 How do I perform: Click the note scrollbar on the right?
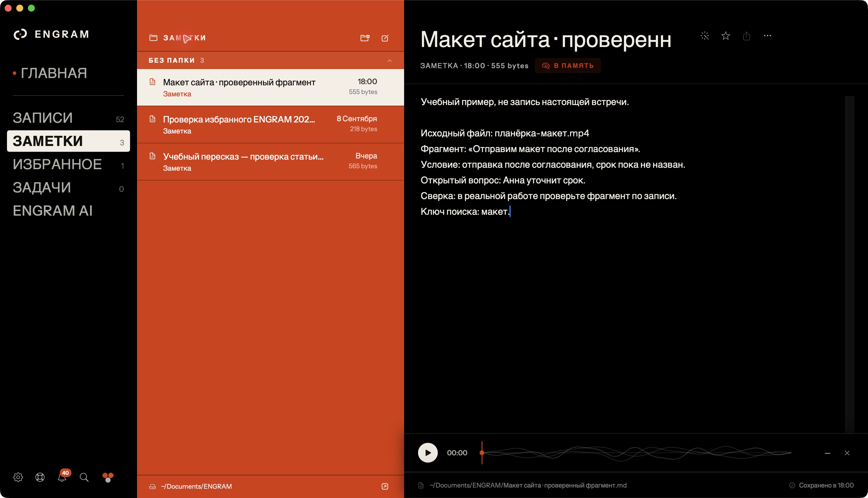[x=849, y=264]
